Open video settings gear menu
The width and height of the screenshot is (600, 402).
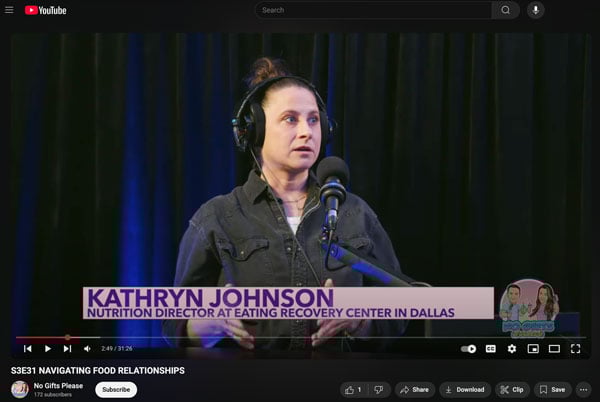click(511, 349)
